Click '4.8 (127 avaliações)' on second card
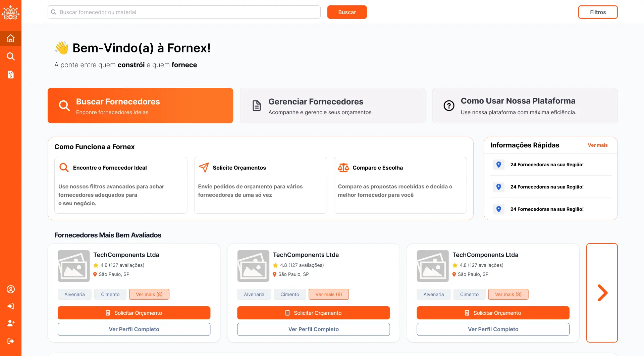The height and width of the screenshot is (356, 644). [x=302, y=265]
